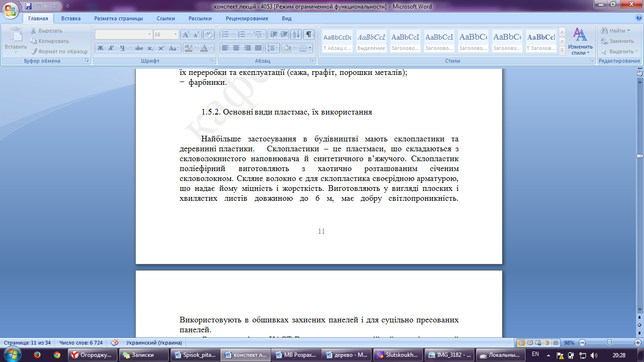Open the font size dropdown
This screenshot has height=362, width=644.
click(x=175, y=34)
